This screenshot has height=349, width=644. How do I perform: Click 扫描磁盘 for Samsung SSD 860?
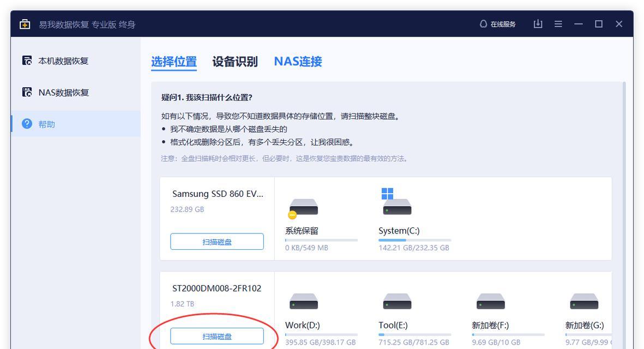click(x=217, y=242)
